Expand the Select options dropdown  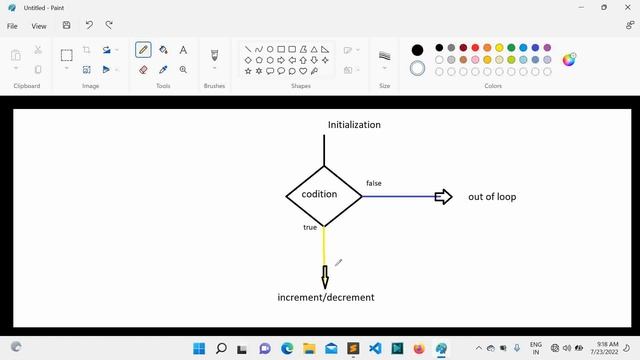click(x=67, y=68)
